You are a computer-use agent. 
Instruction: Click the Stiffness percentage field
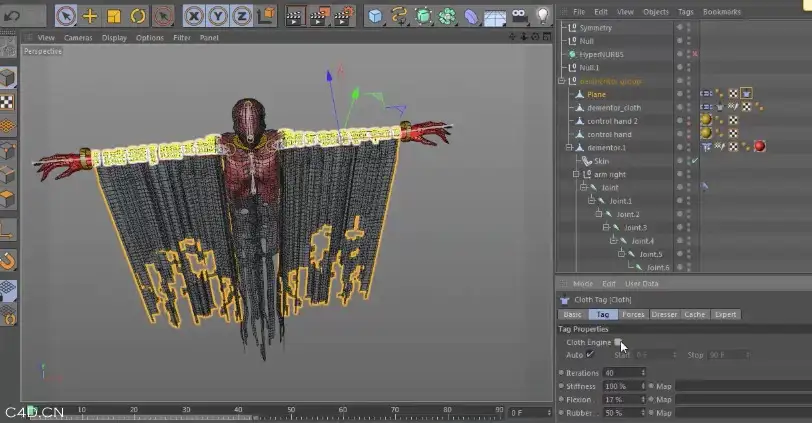pos(624,386)
